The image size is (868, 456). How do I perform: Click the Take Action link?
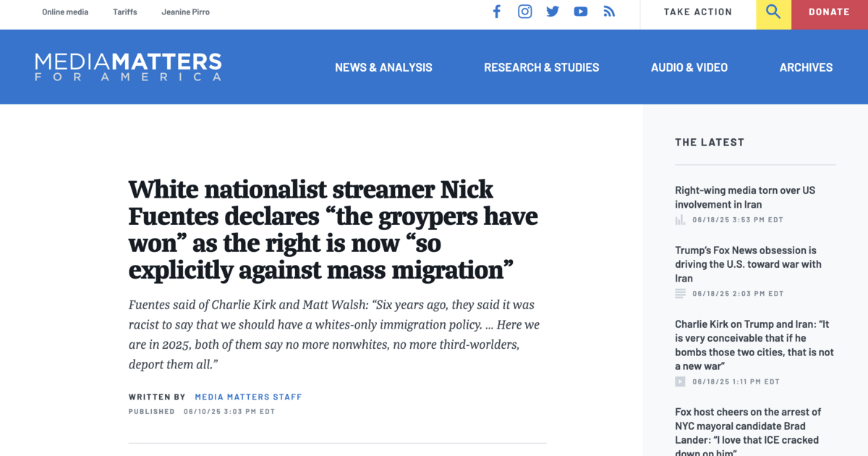[x=698, y=12]
